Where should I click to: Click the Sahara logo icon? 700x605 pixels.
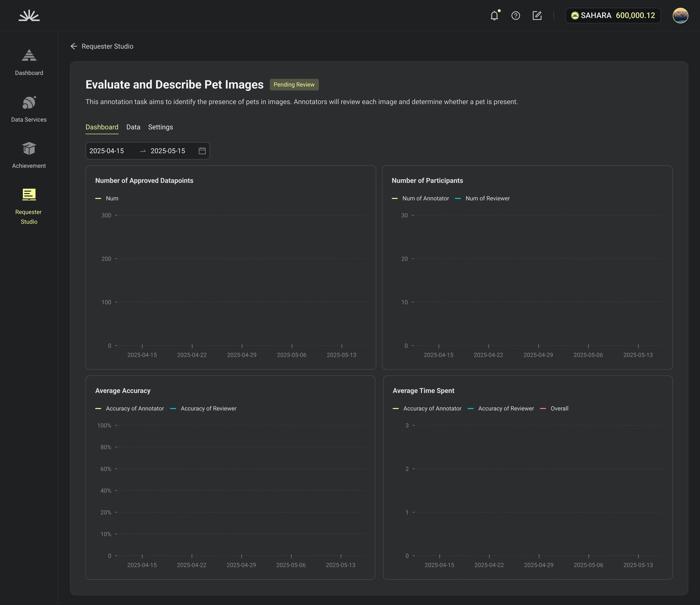tap(29, 16)
